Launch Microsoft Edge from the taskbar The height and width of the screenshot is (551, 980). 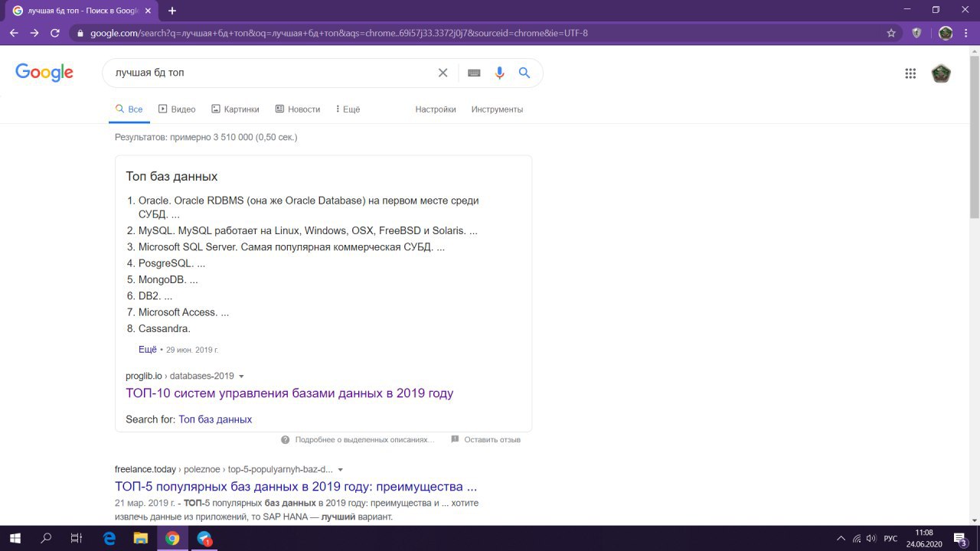(109, 538)
